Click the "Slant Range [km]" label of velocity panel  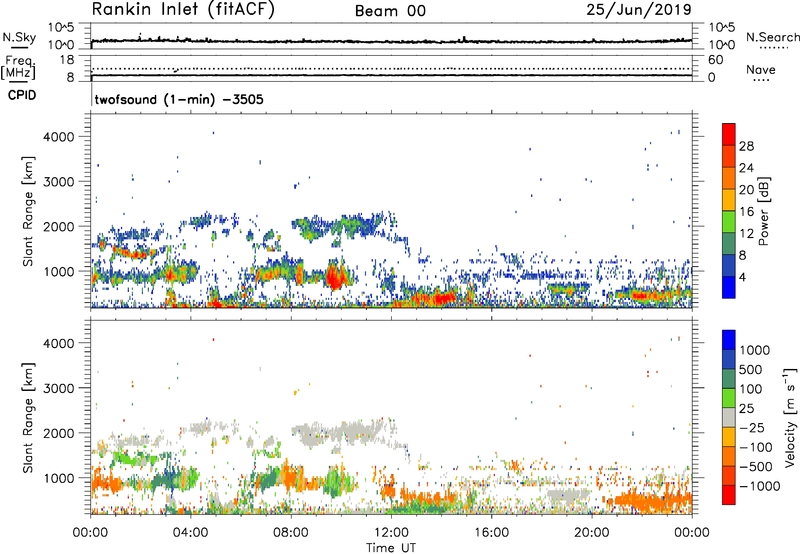coord(28,417)
